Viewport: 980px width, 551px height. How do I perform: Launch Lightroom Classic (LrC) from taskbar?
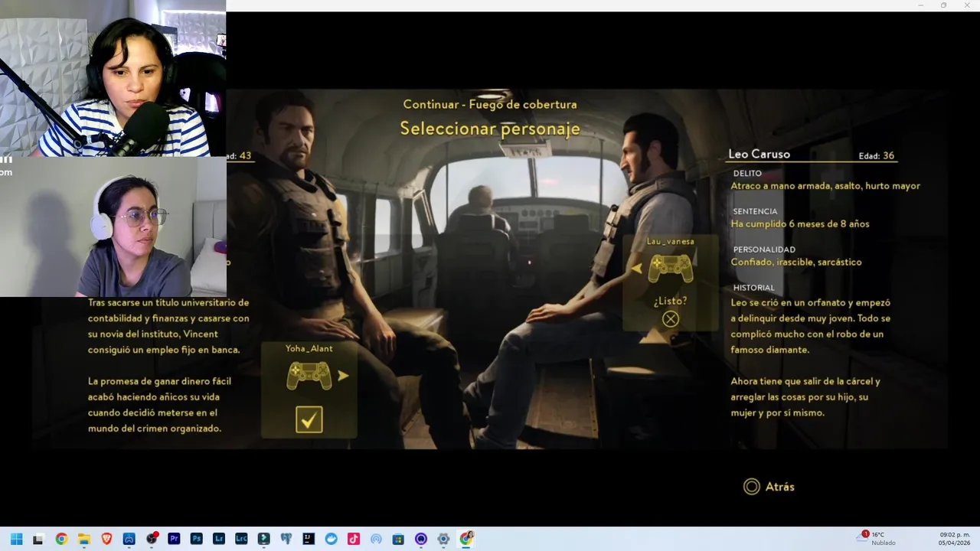[x=241, y=539]
